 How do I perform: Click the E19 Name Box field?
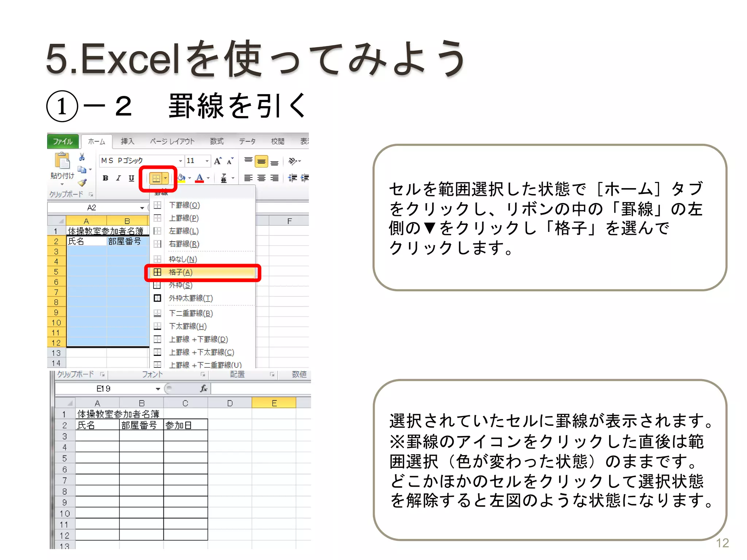point(104,389)
